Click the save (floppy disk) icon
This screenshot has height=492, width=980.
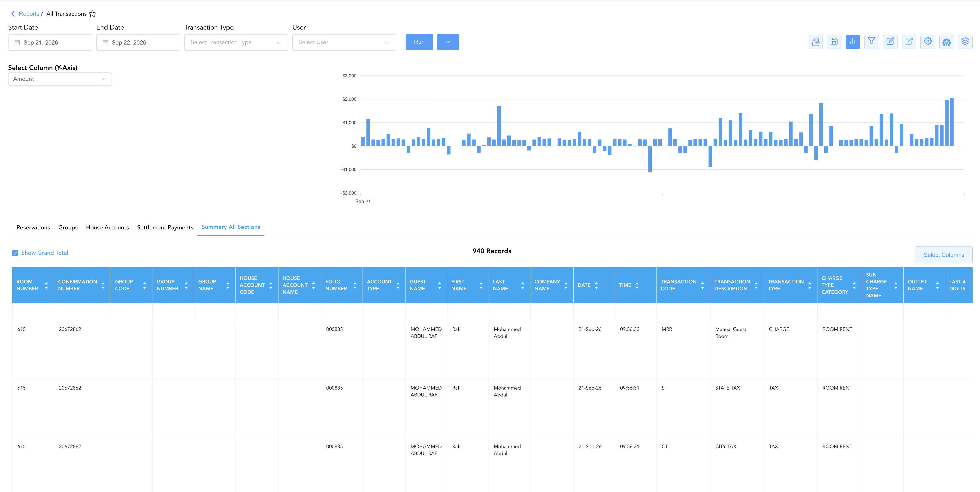click(834, 42)
